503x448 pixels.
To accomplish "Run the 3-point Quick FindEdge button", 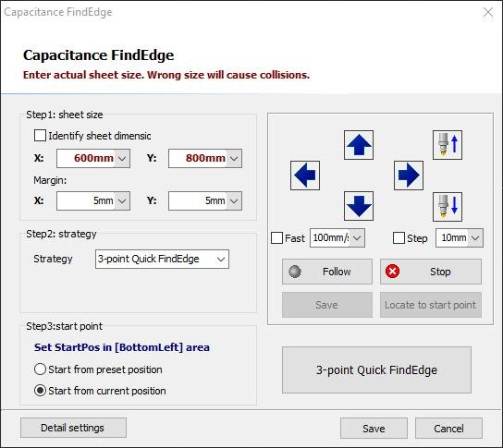I will (x=376, y=369).
